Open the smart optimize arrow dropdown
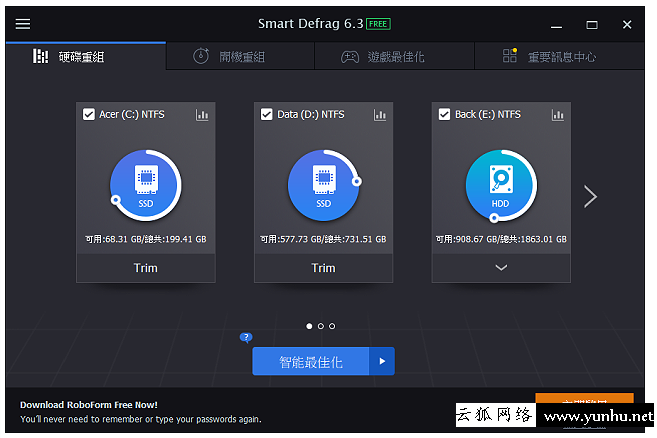Screen dimensions: 657x438 382,361
